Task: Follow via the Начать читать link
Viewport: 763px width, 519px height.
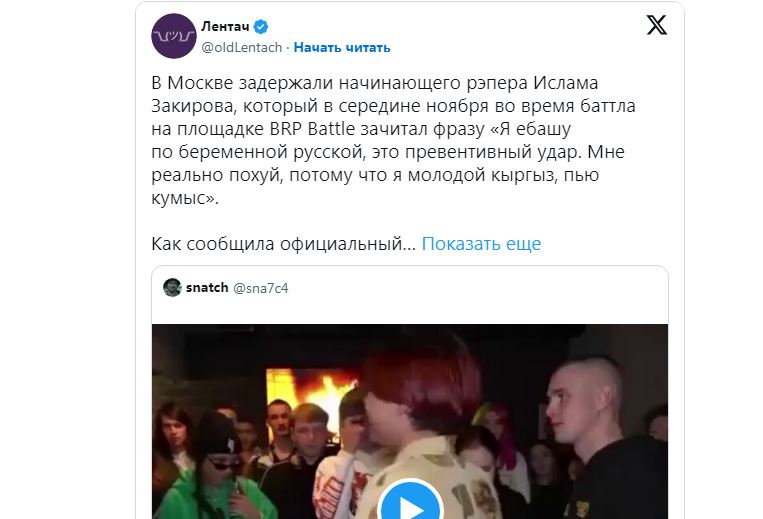Action: pos(342,47)
